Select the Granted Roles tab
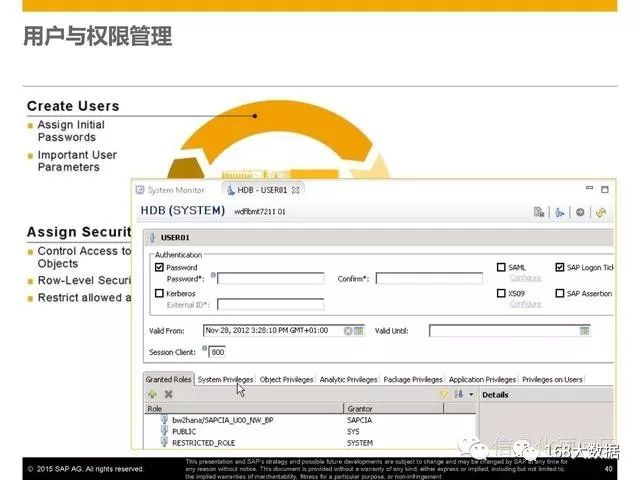The width and height of the screenshot is (640, 480). pos(168,380)
